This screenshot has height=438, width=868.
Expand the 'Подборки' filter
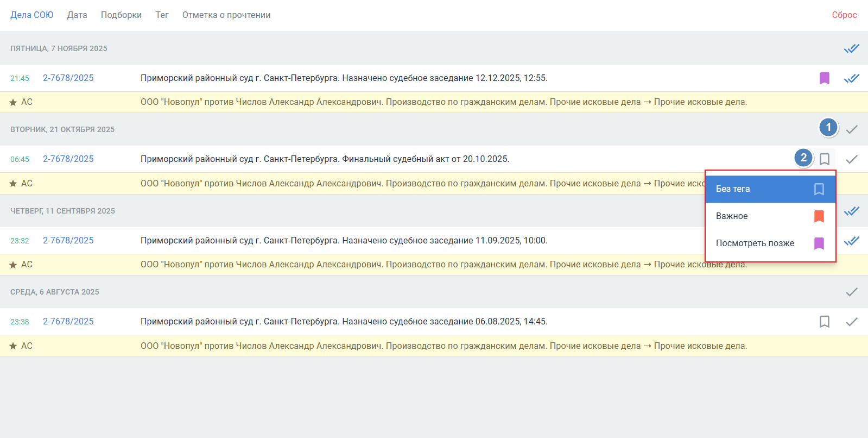pyautogui.click(x=121, y=15)
